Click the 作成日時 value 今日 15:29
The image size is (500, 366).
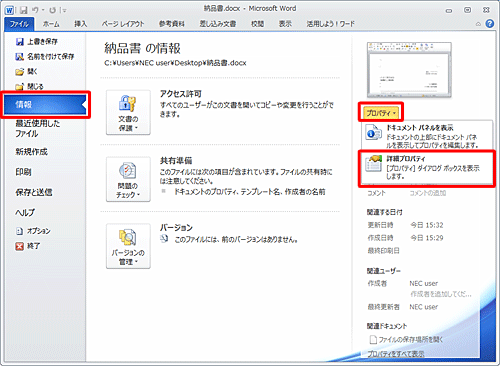(427, 238)
